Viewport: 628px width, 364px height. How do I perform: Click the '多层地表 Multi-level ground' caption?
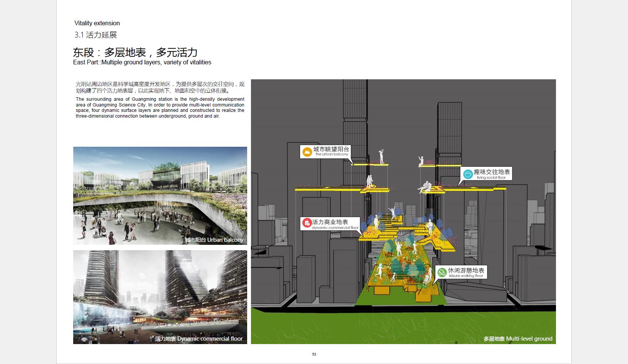click(518, 339)
